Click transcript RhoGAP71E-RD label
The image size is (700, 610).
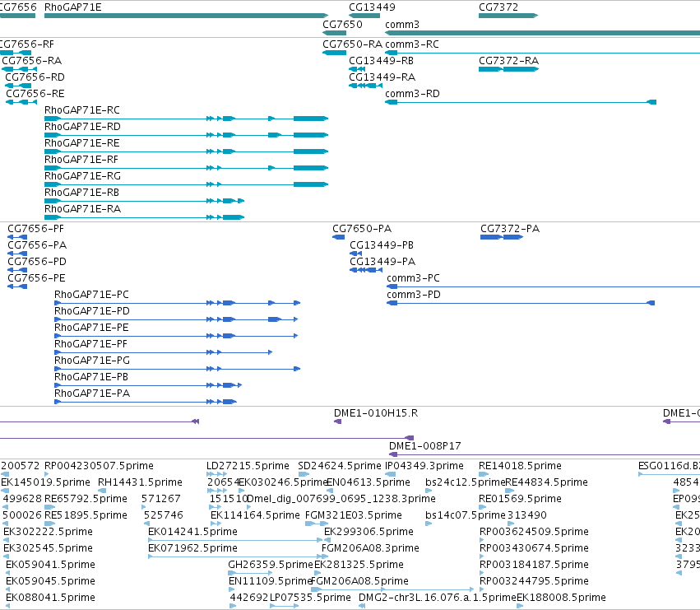click(82, 127)
